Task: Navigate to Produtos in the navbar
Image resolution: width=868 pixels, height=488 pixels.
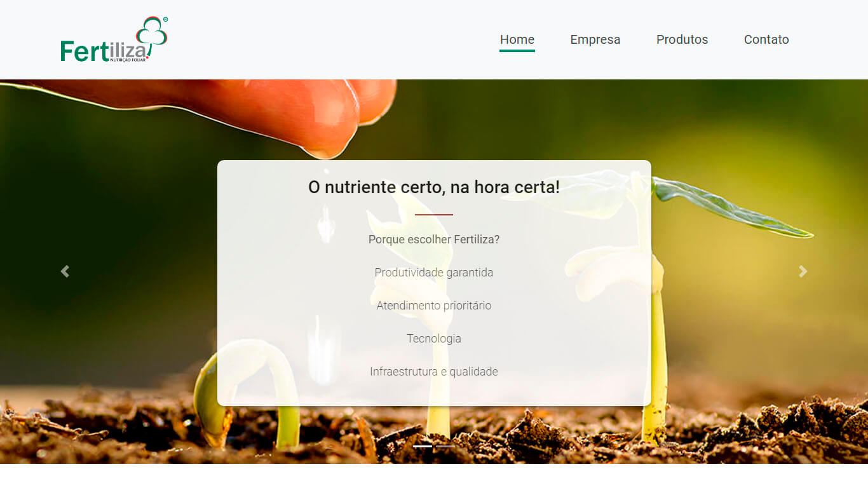Action: (682, 39)
